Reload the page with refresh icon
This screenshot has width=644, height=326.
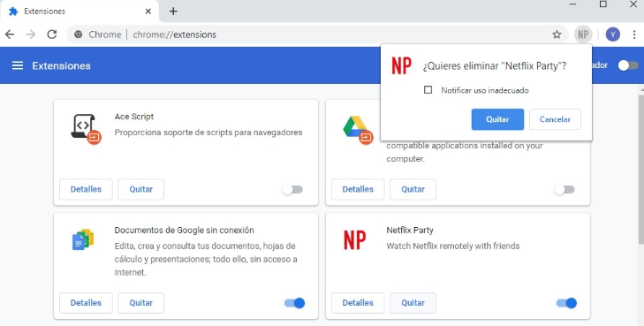coord(52,34)
